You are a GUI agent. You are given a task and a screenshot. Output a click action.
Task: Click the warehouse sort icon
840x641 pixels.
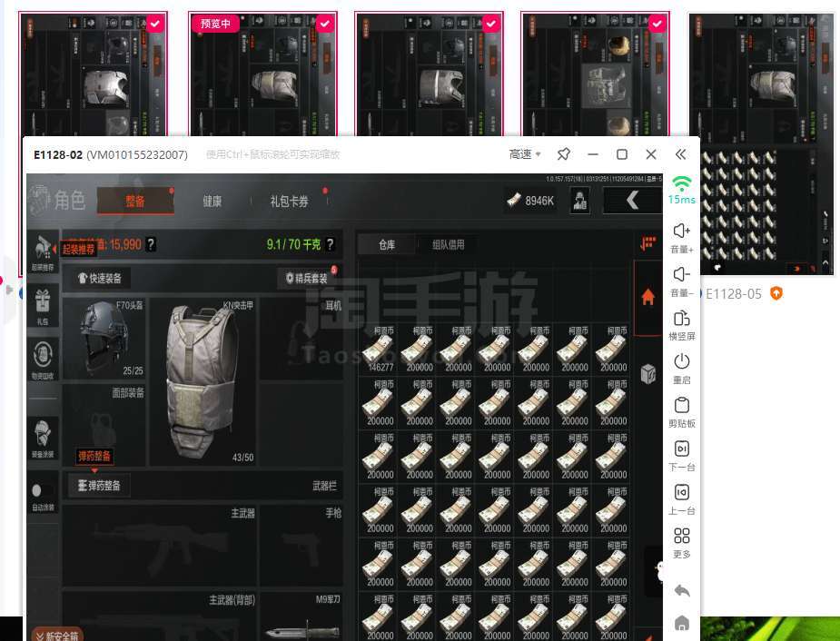click(647, 243)
